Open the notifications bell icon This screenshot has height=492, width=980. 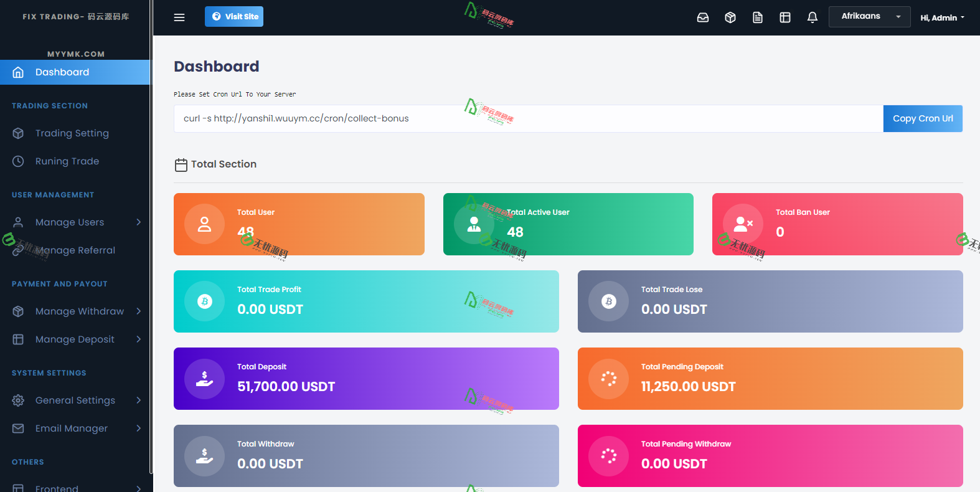coord(813,17)
